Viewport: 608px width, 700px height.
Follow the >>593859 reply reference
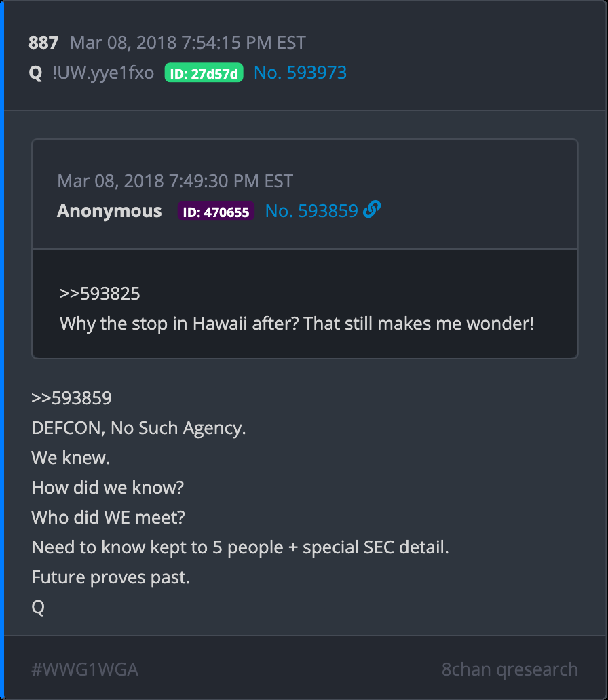tap(71, 398)
